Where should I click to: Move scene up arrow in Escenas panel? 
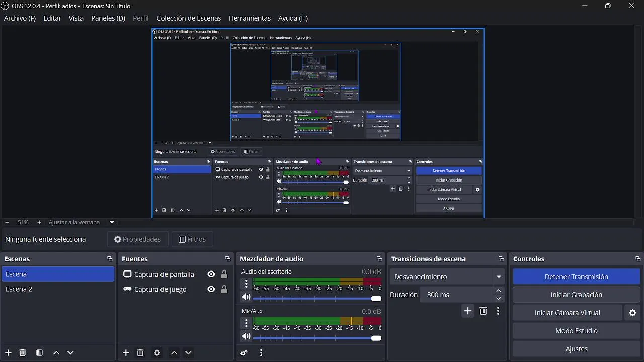pos(56,353)
